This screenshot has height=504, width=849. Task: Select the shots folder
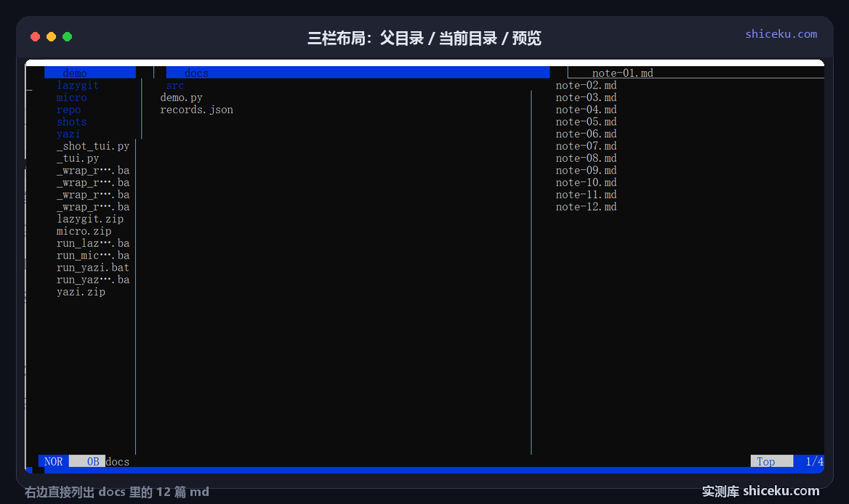tap(71, 122)
